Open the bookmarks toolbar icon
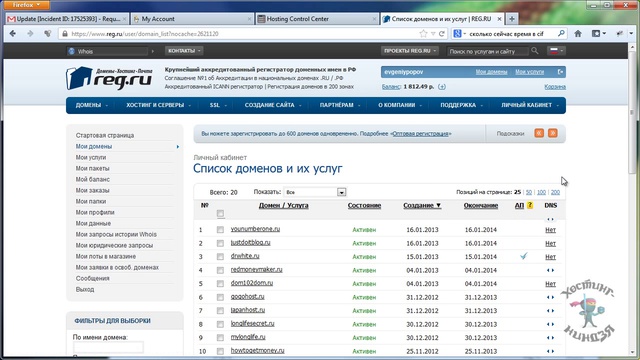Image resolution: width=640 pixels, height=360 pixels. [598, 34]
